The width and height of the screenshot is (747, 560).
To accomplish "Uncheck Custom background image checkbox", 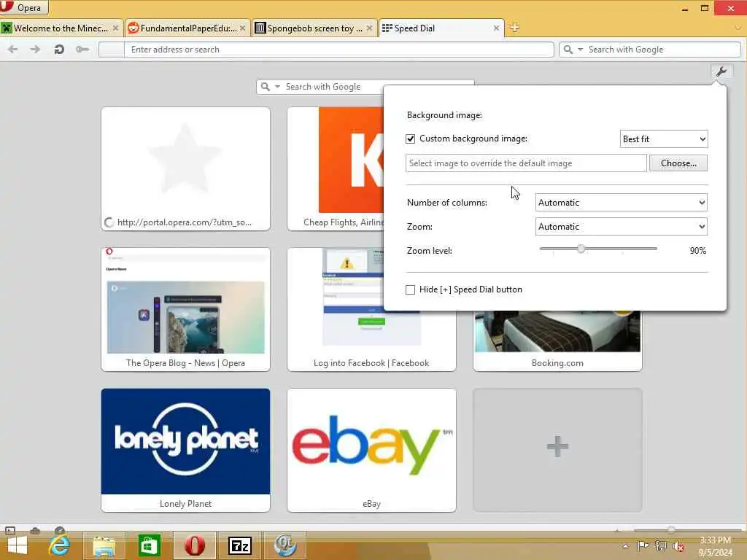I will (410, 139).
